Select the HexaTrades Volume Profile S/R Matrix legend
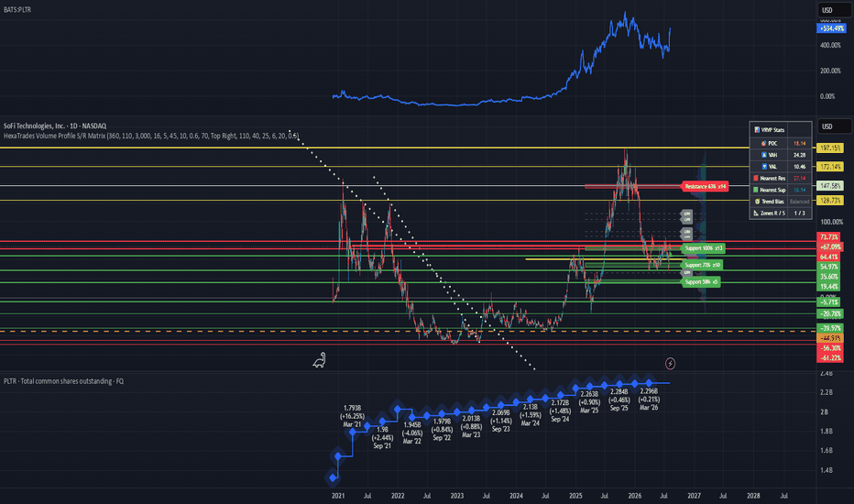The height and width of the screenshot is (504, 854). [151, 136]
